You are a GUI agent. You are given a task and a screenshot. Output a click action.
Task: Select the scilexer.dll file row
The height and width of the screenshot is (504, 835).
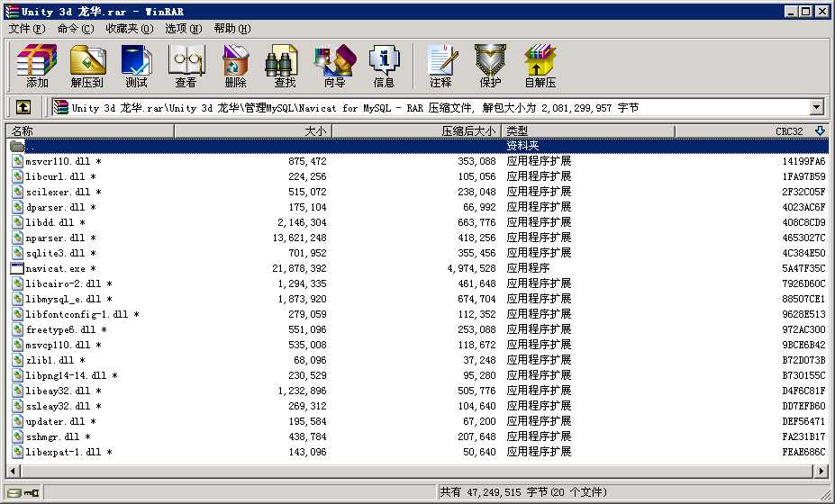click(x=418, y=192)
